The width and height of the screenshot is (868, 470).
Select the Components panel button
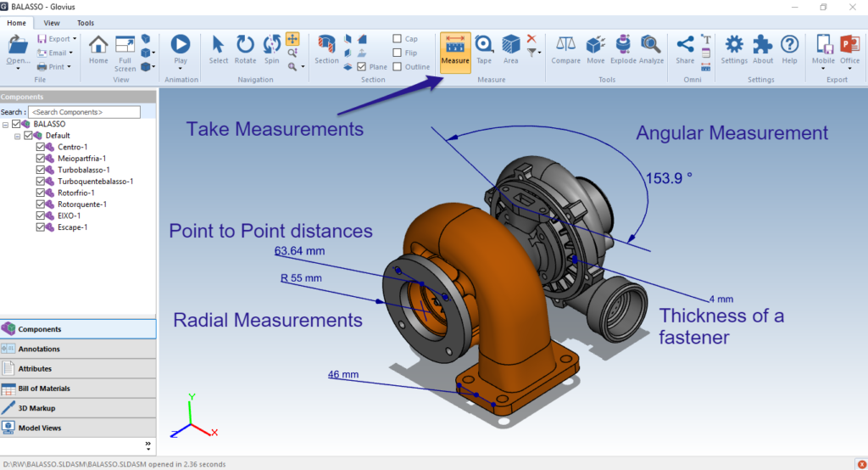point(78,328)
